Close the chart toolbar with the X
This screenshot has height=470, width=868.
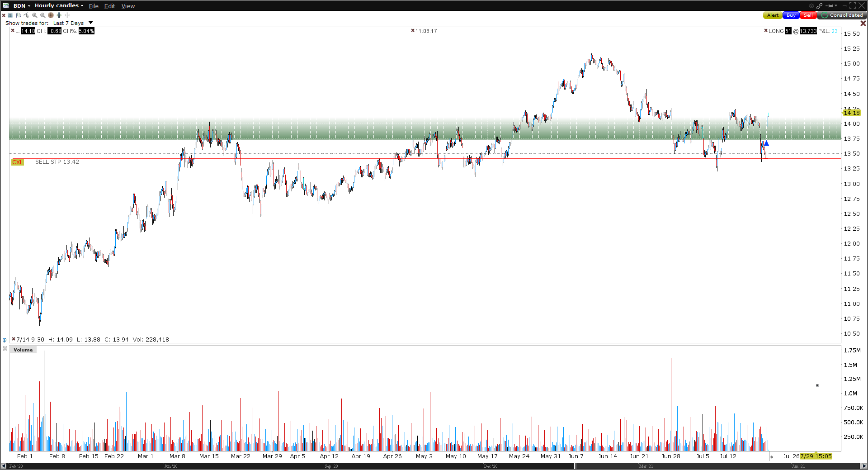coord(4,15)
